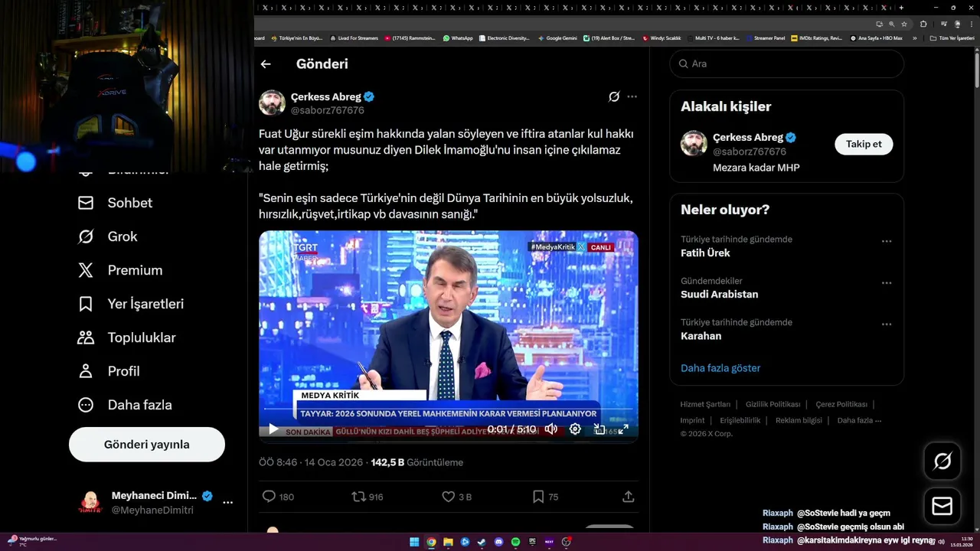
Task: Open Google Gemini bookmark
Action: pos(557,37)
